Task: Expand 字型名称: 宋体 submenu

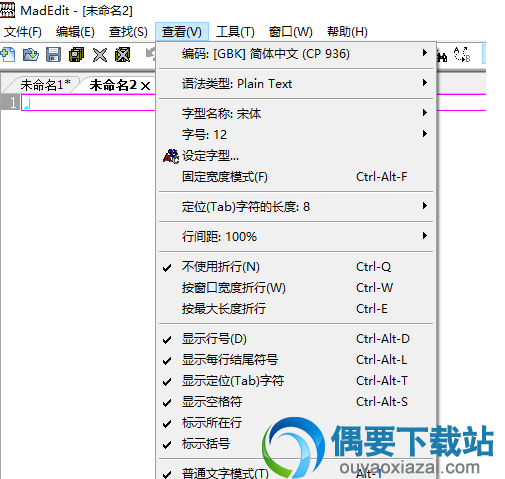Action: (x=296, y=114)
